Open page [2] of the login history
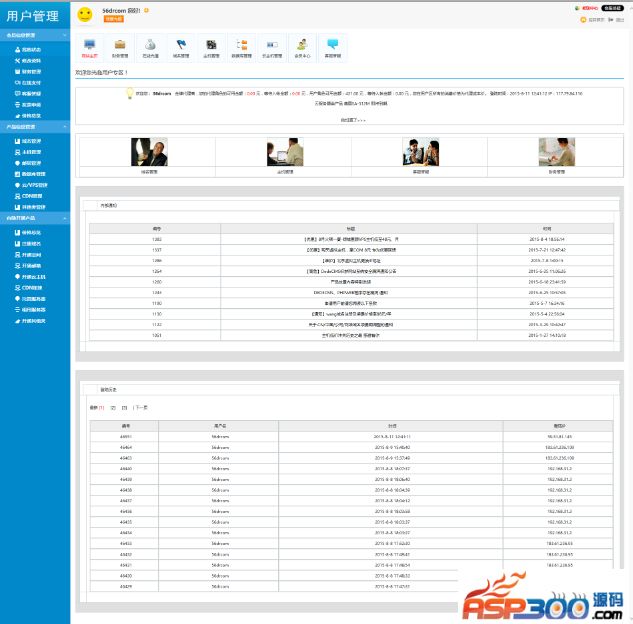 coord(113,408)
